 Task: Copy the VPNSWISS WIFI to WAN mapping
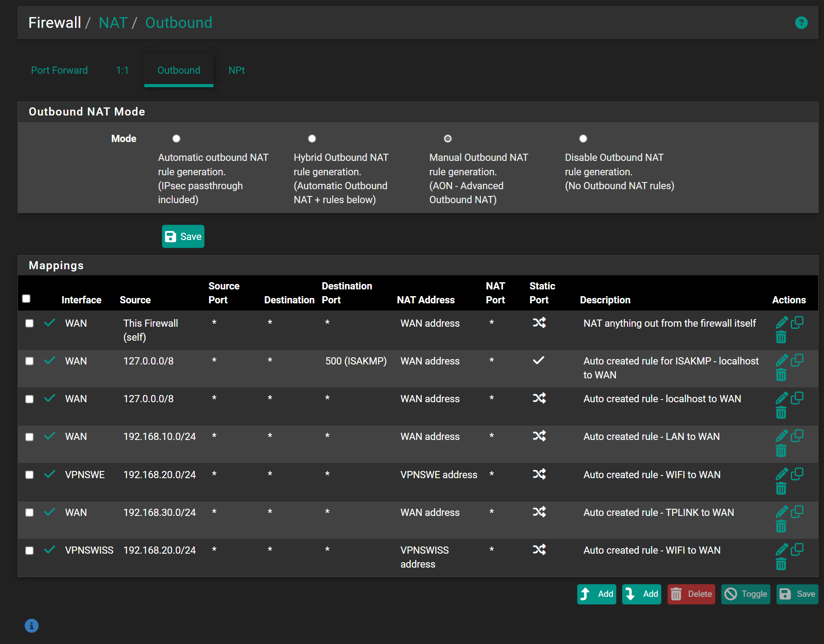797,549
